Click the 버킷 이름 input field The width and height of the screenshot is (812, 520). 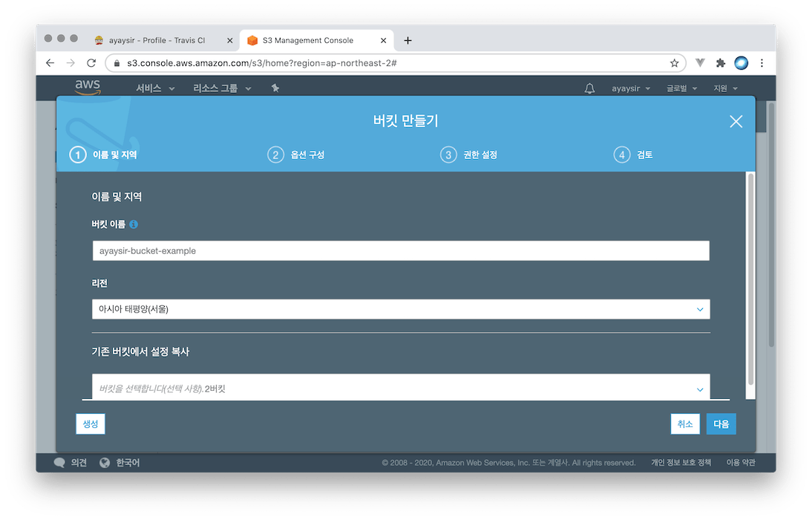tap(401, 251)
